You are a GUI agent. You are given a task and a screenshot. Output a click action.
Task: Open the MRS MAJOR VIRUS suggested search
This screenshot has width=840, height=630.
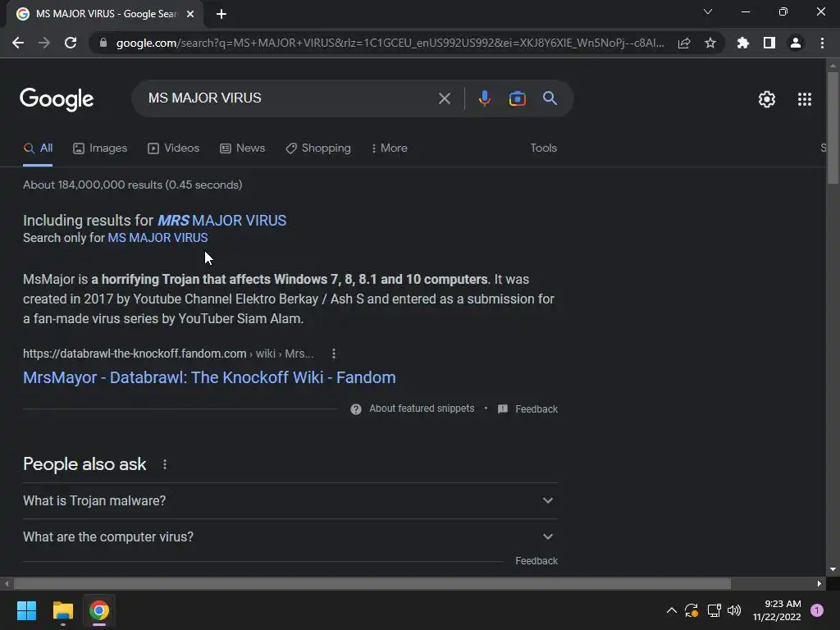pos(221,220)
